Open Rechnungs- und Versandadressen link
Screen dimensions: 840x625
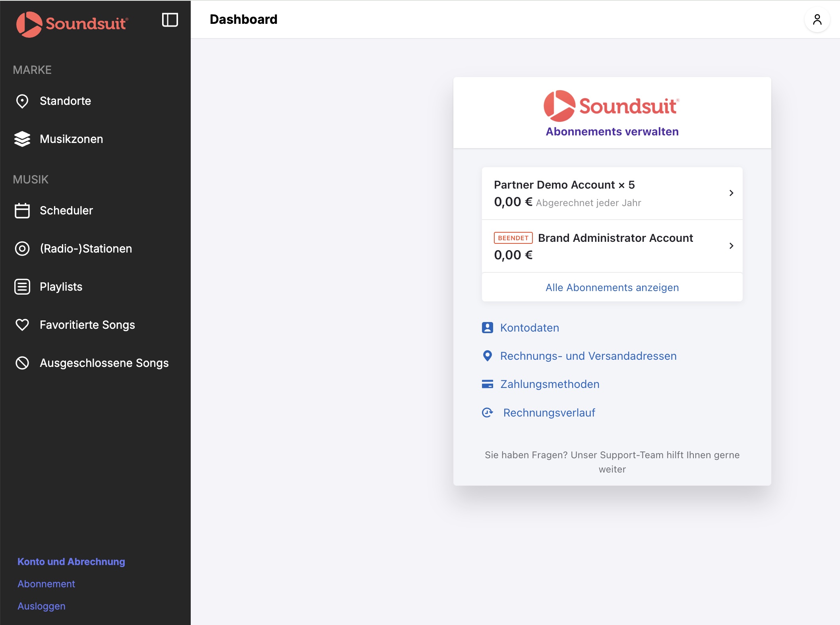588,356
